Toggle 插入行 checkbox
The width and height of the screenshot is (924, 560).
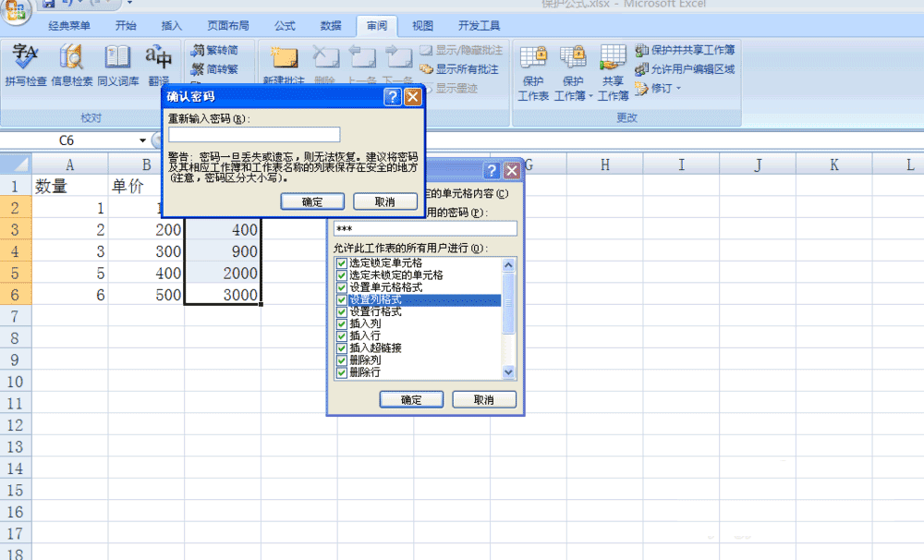[x=341, y=336]
